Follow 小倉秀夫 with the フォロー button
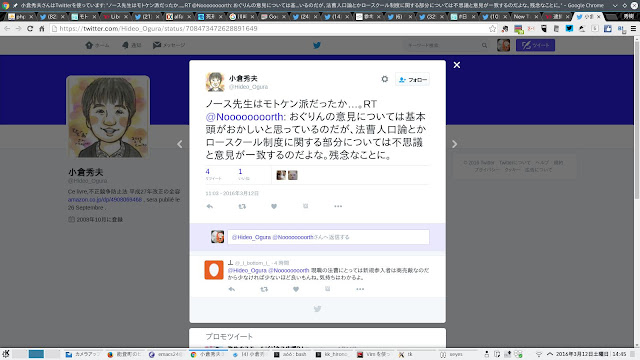This screenshot has width=640, height=360. (413, 80)
